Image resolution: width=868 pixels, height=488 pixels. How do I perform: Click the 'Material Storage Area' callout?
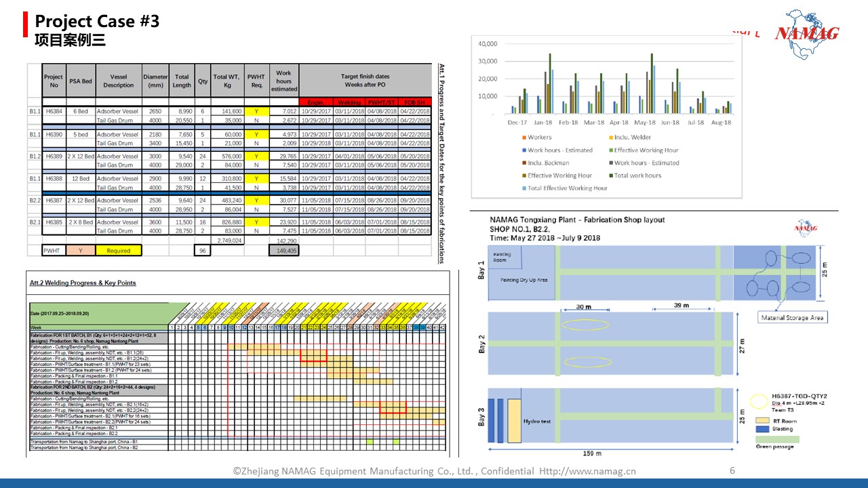tap(791, 318)
